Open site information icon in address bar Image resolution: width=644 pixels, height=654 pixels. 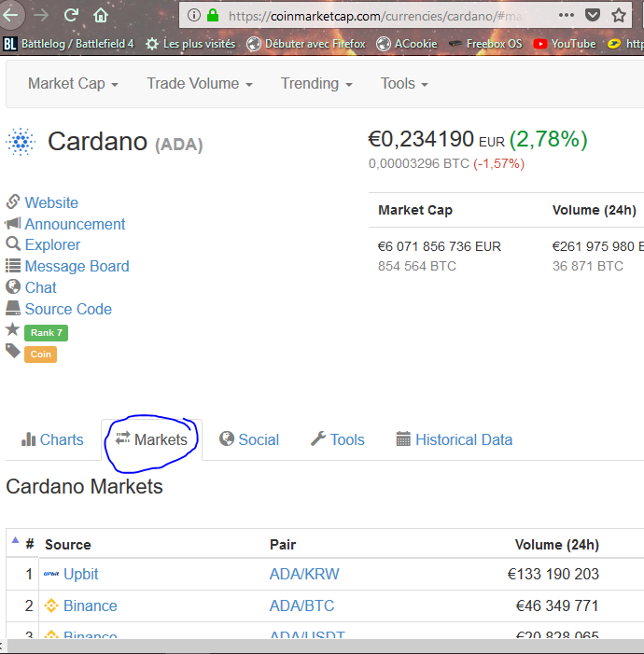tap(193, 16)
